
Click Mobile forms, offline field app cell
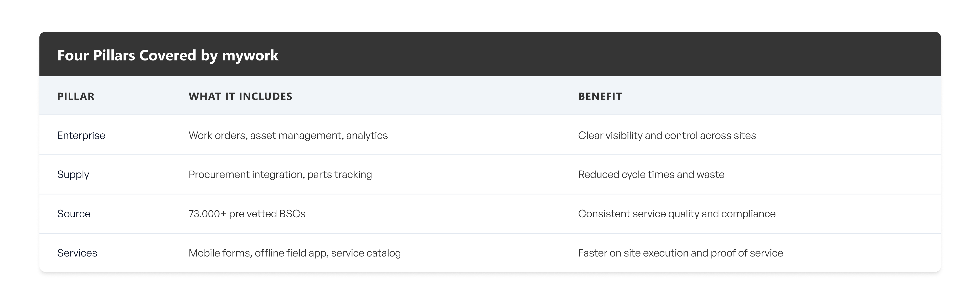294,253
